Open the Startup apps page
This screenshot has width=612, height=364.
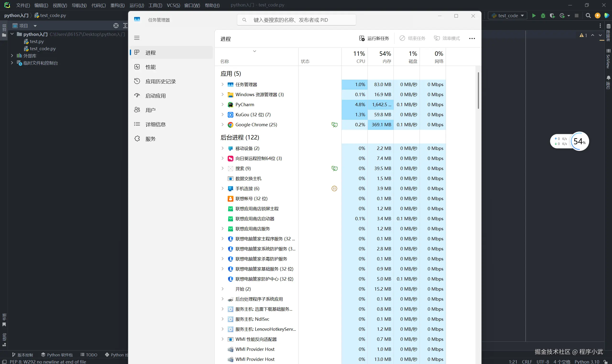point(155,96)
